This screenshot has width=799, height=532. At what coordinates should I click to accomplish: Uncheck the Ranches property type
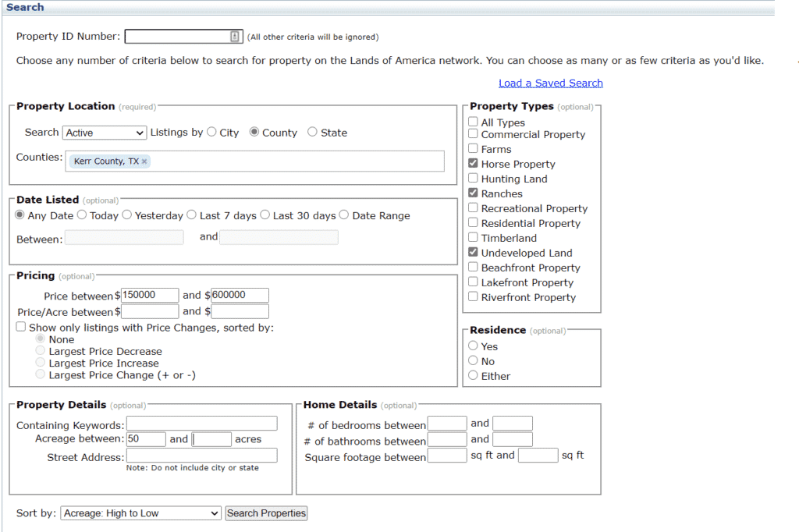coord(473,193)
